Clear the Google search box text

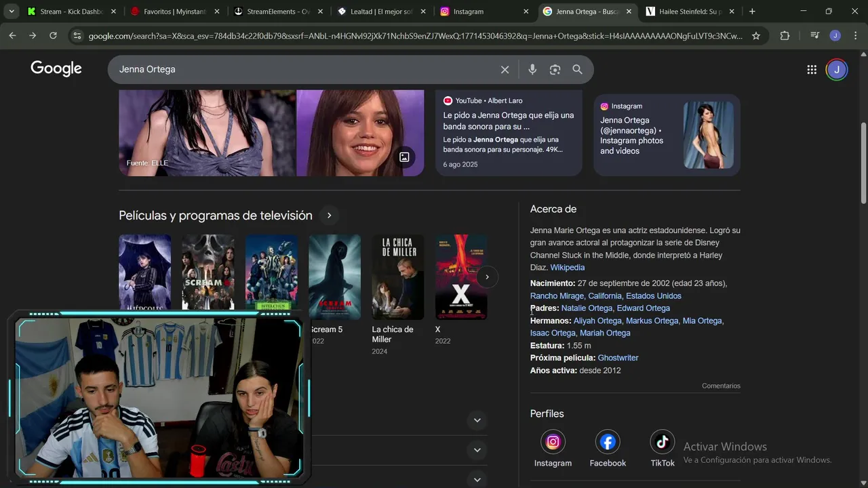[505, 69]
